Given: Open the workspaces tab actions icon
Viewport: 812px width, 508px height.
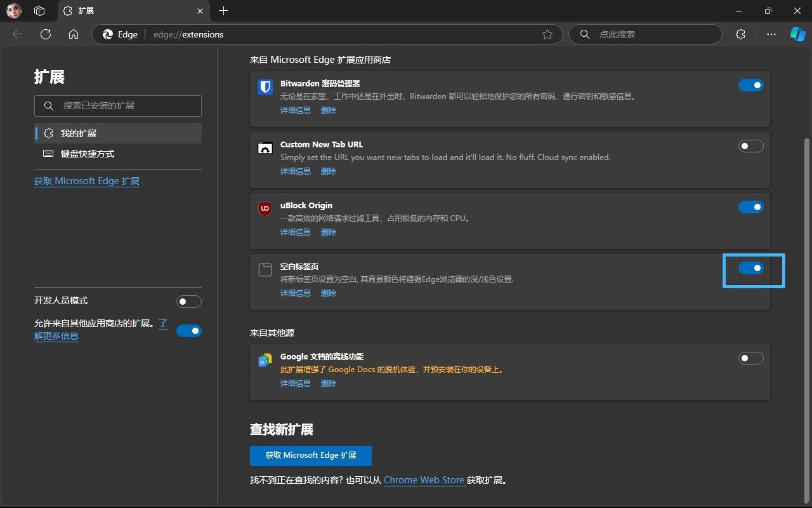Looking at the screenshot, I should pyautogui.click(x=39, y=11).
